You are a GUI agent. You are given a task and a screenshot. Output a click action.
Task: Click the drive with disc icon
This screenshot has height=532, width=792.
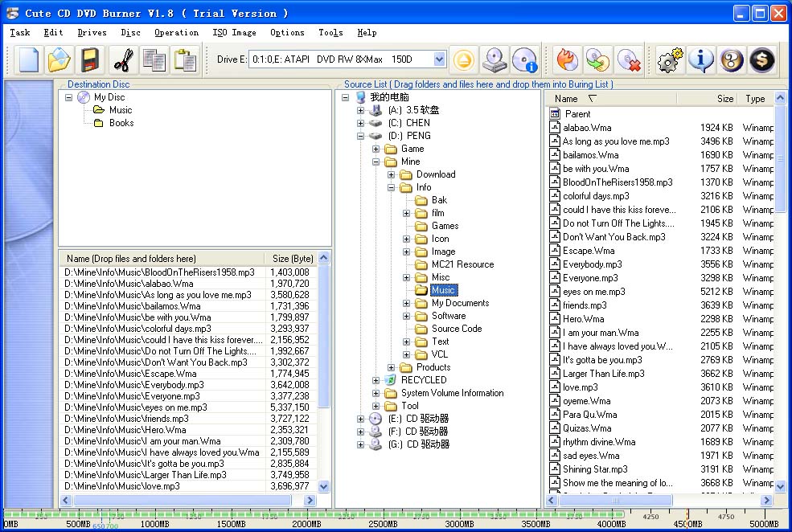click(494, 60)
